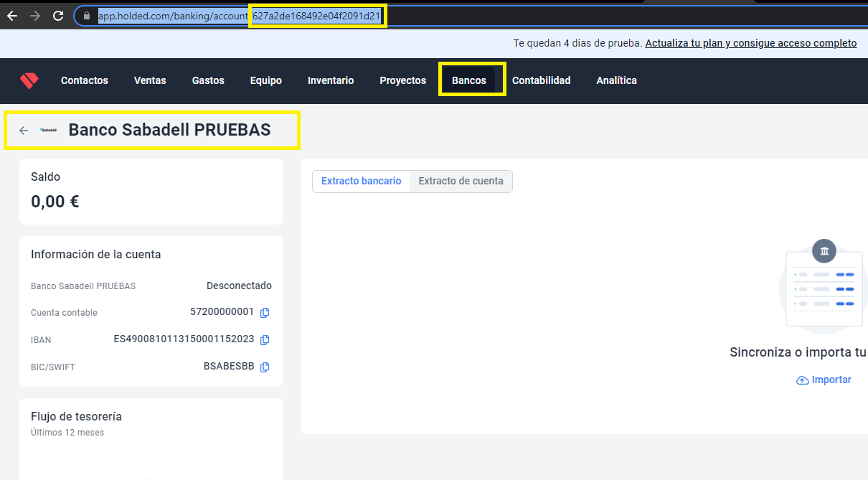
Task: Open the Contactos menu
Action: [x=85, y=80]
